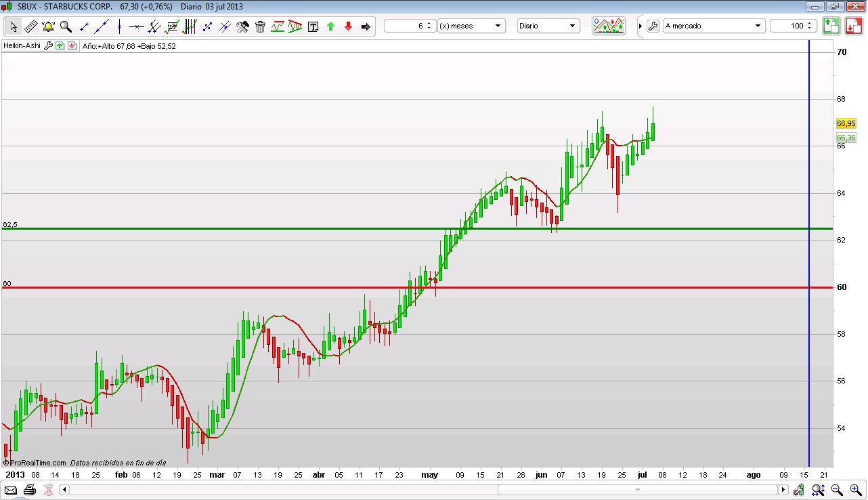
Task: Select the red triangle pattern tool
Action: [x=295, y=26]
